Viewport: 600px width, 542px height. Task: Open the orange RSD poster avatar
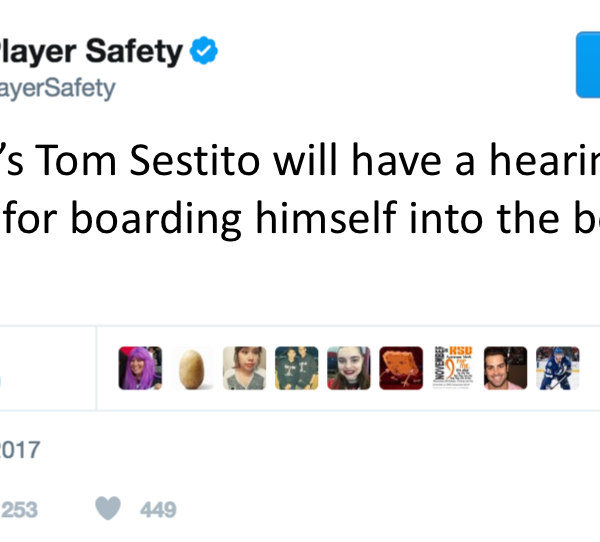(452, 368)
